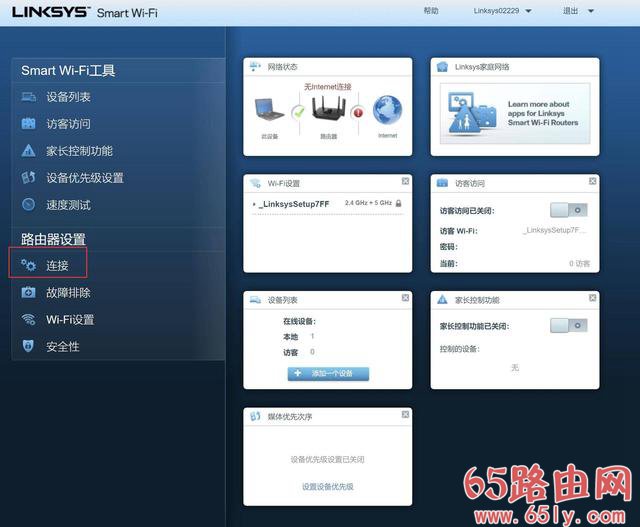Open 安全性 in the sidebar
The image size is (640, 527).
pos(62,347)
